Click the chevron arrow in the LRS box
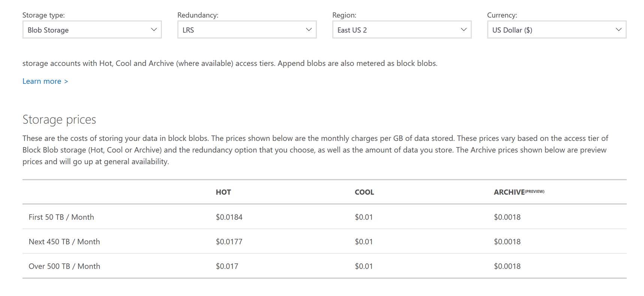Screen dimensions: 644x296 tap(309, 30)
